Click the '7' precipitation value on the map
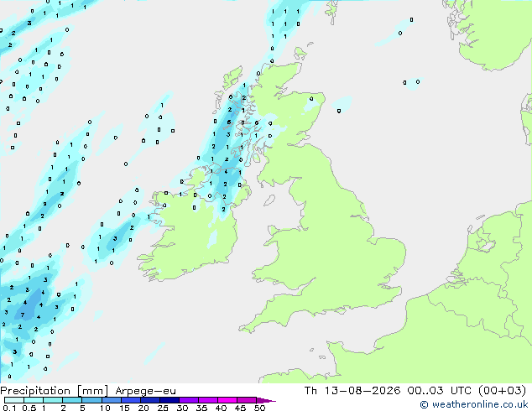This screenshot has width=532, height=411. coord(23,315)
